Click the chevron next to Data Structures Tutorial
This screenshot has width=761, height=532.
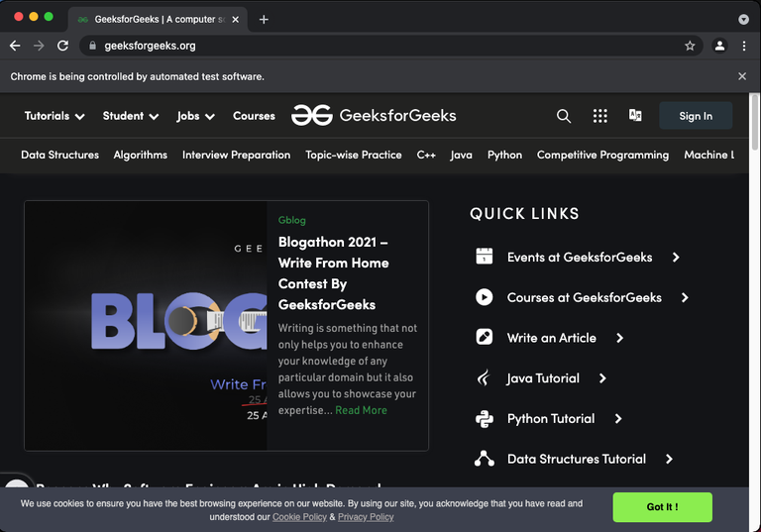coord(669,459)
